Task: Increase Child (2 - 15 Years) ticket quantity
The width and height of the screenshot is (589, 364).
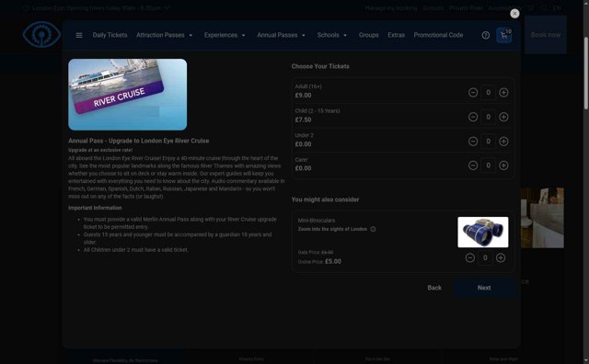Action: (x=503, y=117)
